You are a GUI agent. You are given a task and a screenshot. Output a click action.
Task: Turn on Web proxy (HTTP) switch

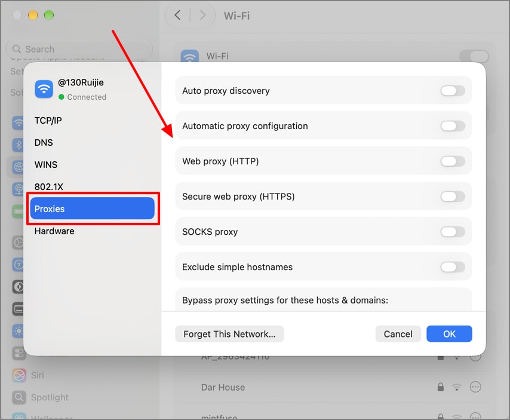pyautogui.click(x=453, y=161)
